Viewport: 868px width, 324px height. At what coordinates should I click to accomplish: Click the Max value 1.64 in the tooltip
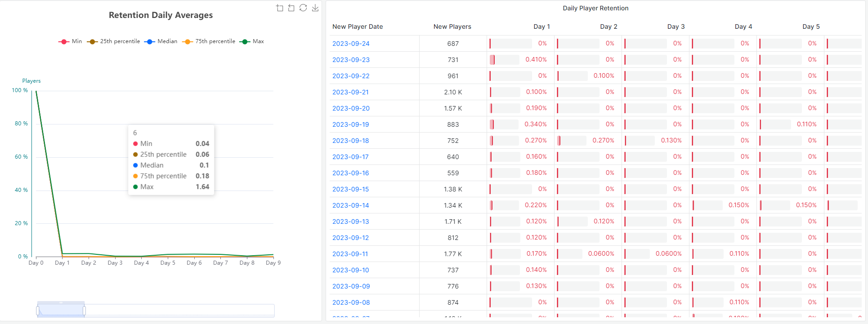(202, 187)
